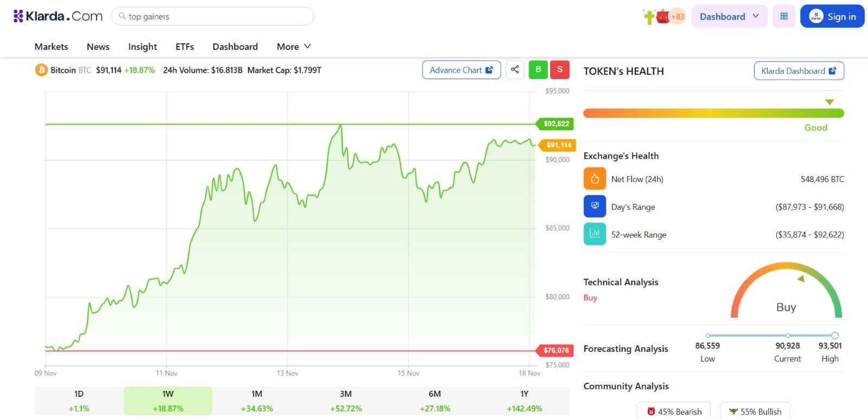Viewport: 868px width, 419px height.
Task: Click the ($87,973 - $91,668) day range value
Action: (809, 207)
